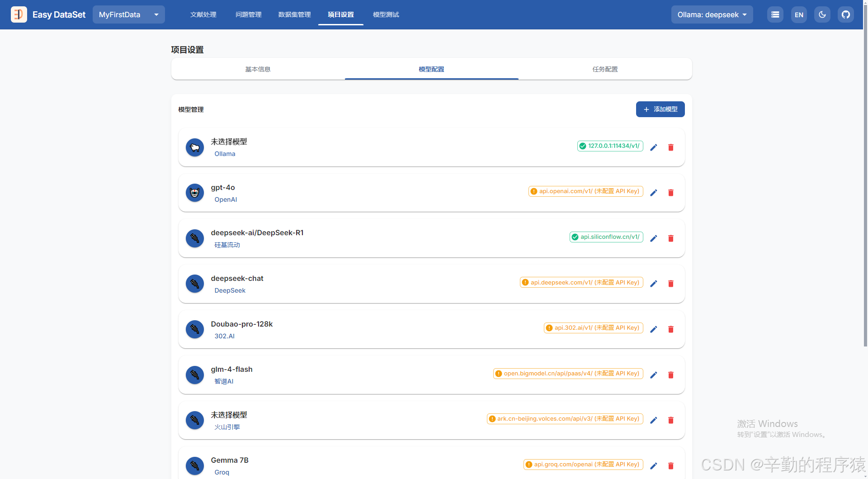The width and height of the screenshot is (868, 479).
Task: Click the DeepSeek provider label
Action: [x=230, y=290]
